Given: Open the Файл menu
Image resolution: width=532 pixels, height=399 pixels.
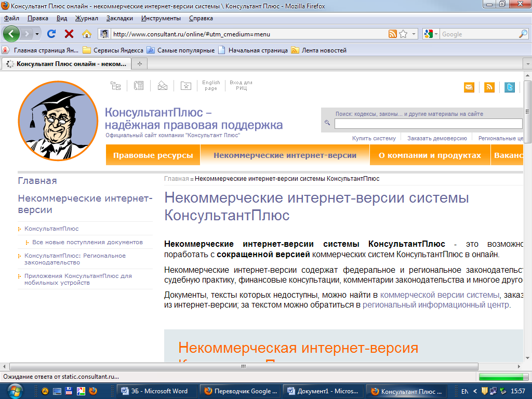Looking at the screenshot, I should pos(11,18).
